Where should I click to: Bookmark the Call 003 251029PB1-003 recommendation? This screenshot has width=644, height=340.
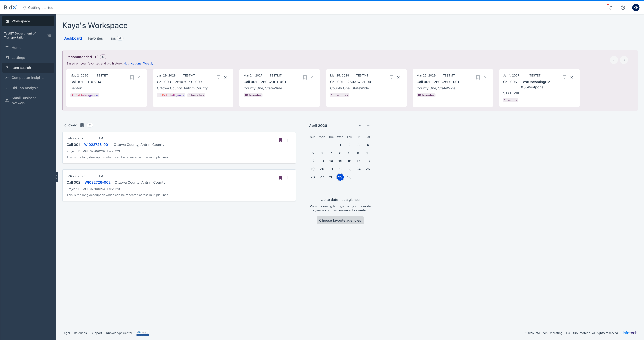point(218,77)
